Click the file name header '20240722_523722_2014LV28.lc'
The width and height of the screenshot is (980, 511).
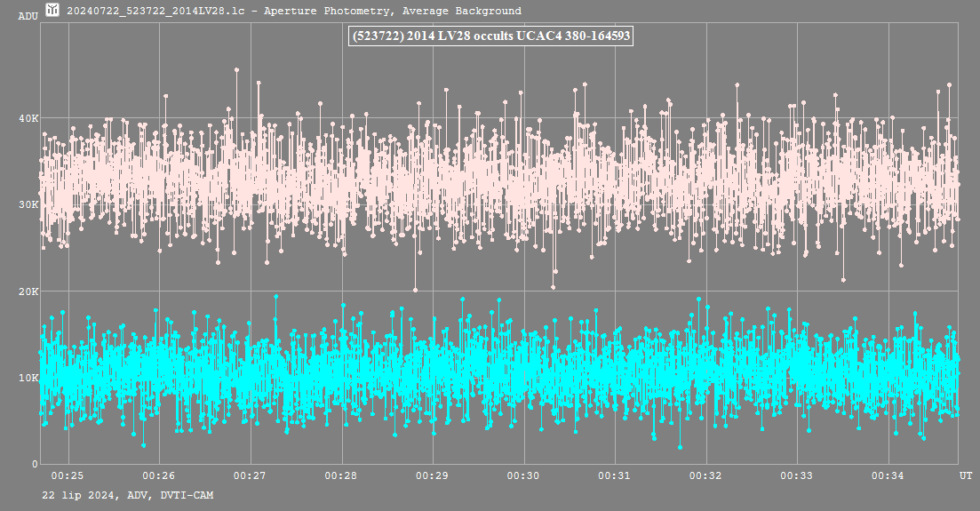pyautogui.click(x=155, y=11)
